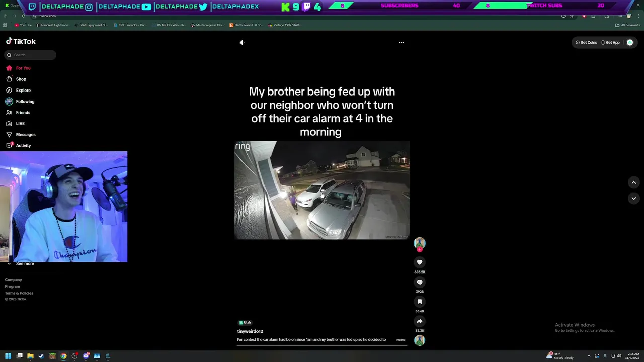Open the comments with 3928 count

click(x=420, y=282)
